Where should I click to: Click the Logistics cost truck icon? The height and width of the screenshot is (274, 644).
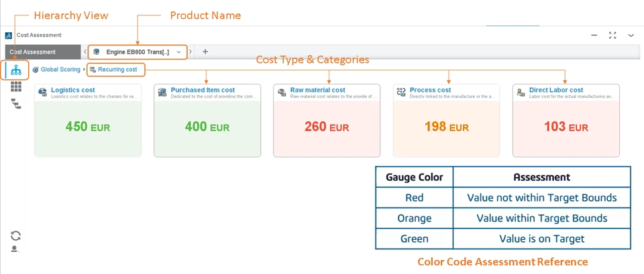pyautogui.click(x=43, y=92)
